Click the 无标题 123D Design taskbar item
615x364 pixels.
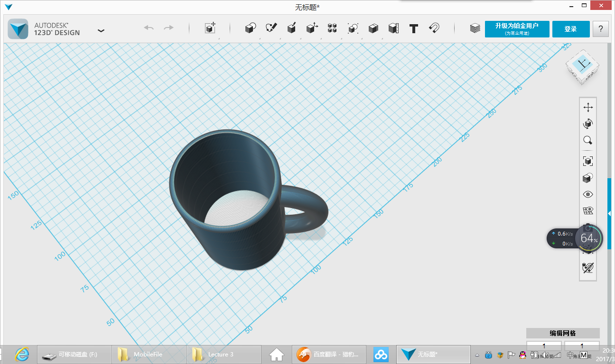tap(433, 355)
